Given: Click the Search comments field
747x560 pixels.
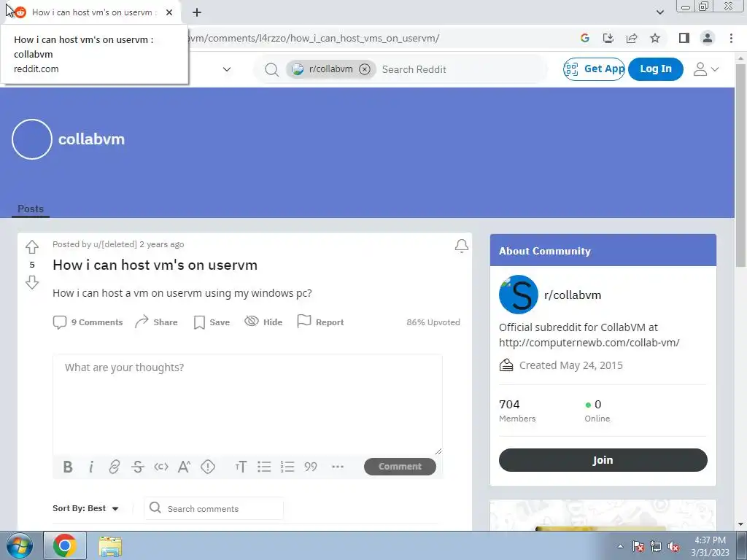Looking at the screenshot, I should tap(214, 508).
